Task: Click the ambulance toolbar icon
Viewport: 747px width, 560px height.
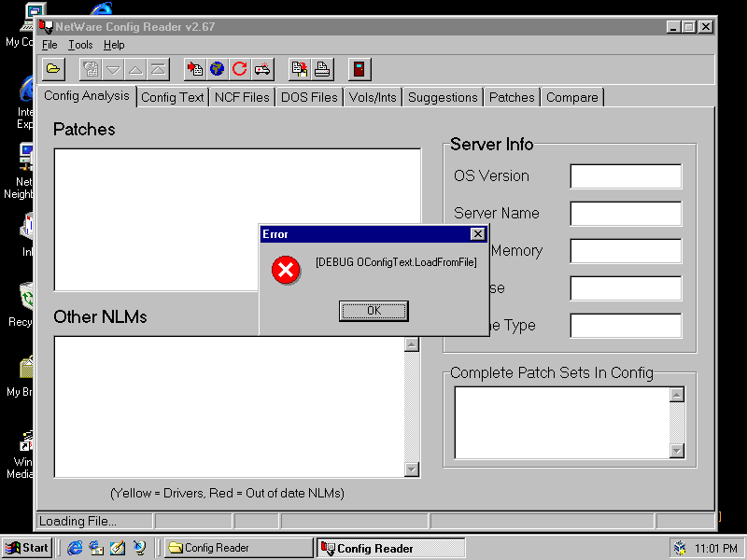Action: [x=262, y=69]
